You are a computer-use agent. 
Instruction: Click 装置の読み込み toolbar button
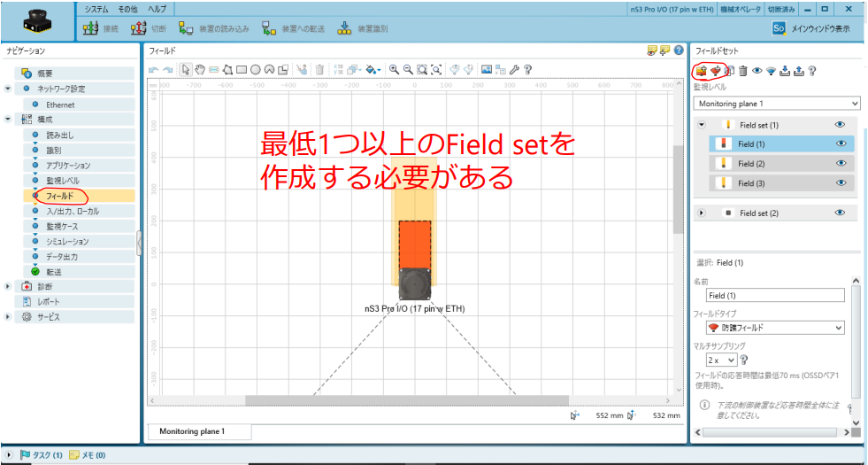point(213,29)
